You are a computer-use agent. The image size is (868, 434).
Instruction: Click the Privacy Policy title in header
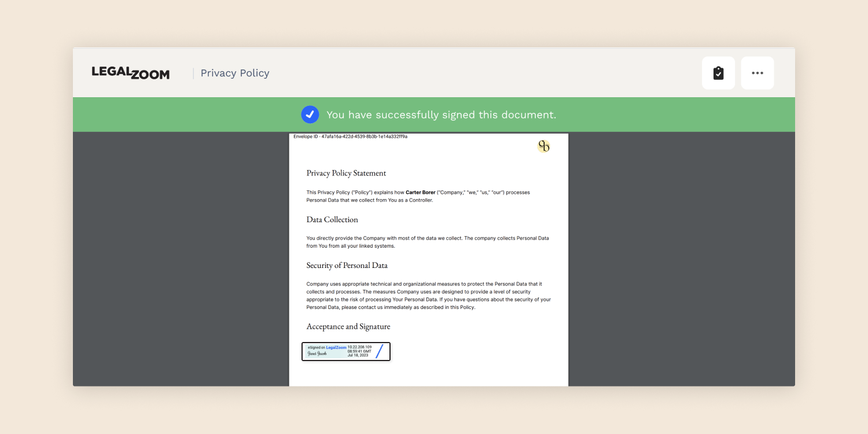(x=234, y=73)
